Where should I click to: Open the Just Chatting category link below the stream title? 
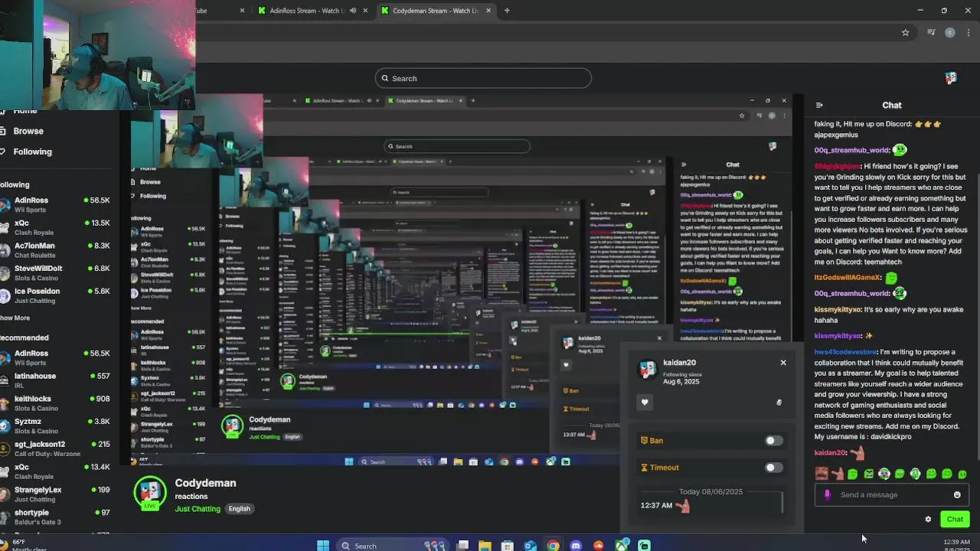tap(198, 509)
